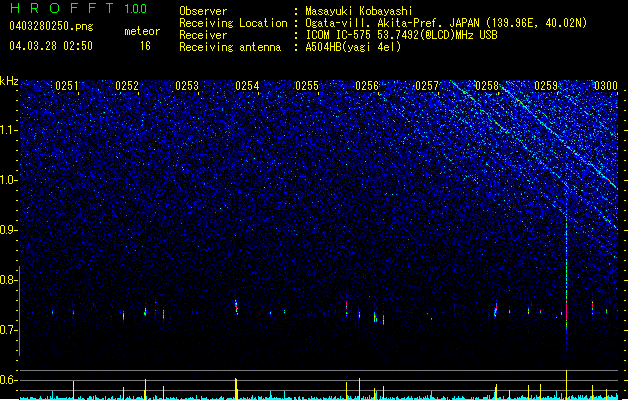Click the kHz axis unit label
The width and height of the screenshot is (629, 400).
9,81
